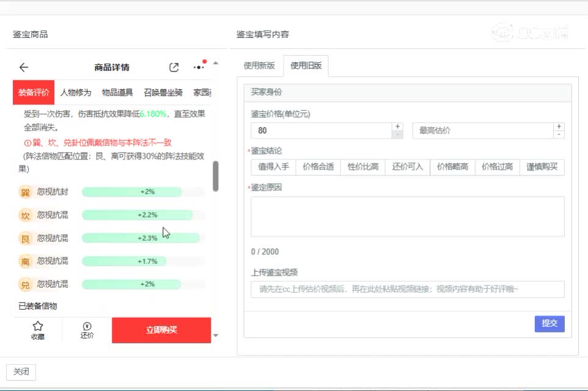This screenshot has width=588, height=391.
Task: Switch to the 使用新版 tab
Action: [x=259, y=66]
